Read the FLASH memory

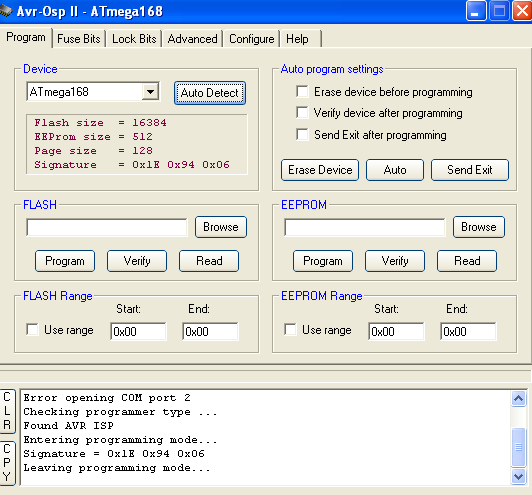point(209,261)
